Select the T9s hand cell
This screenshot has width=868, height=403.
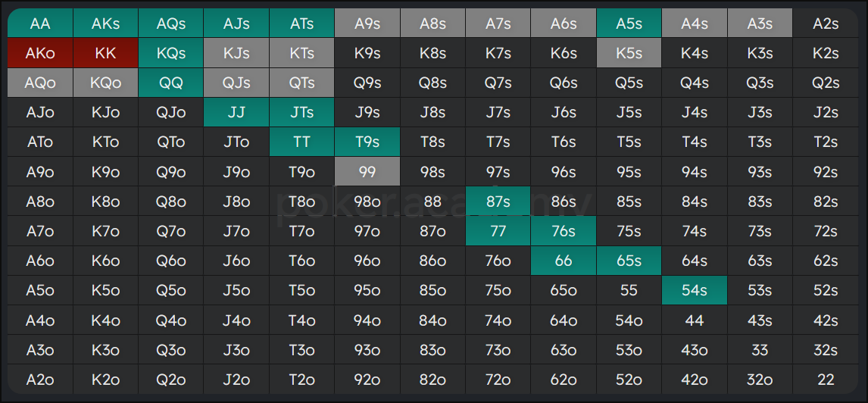(x=367, y=142)
